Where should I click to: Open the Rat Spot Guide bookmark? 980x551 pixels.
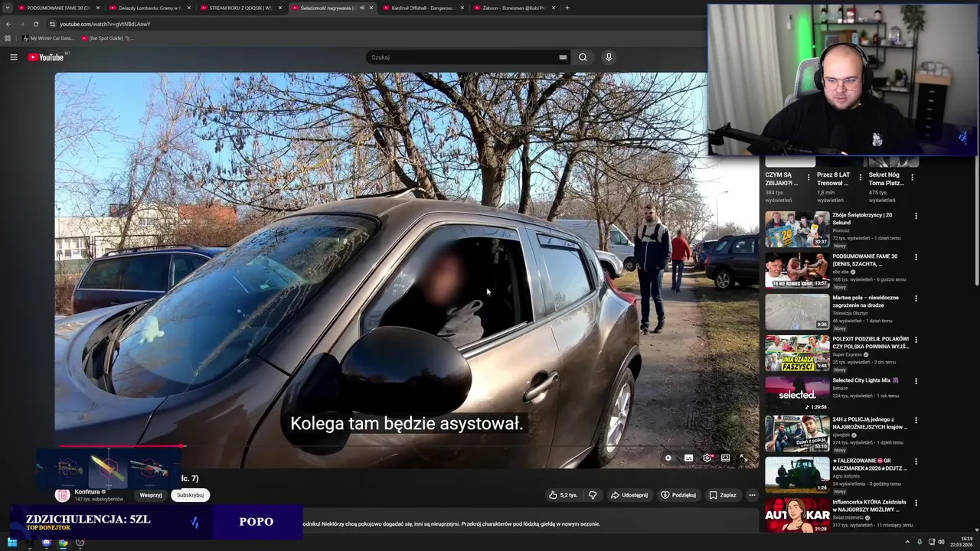[x=107, y=38]
